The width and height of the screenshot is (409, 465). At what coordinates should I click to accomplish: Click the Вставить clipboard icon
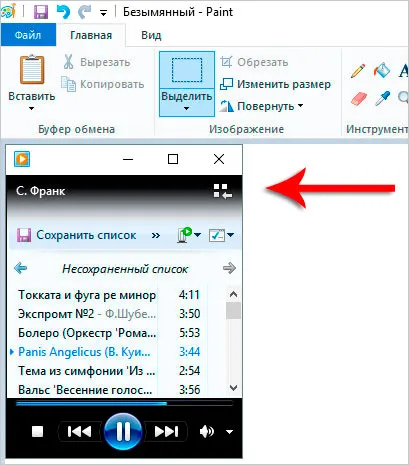[x=32, y=69]
